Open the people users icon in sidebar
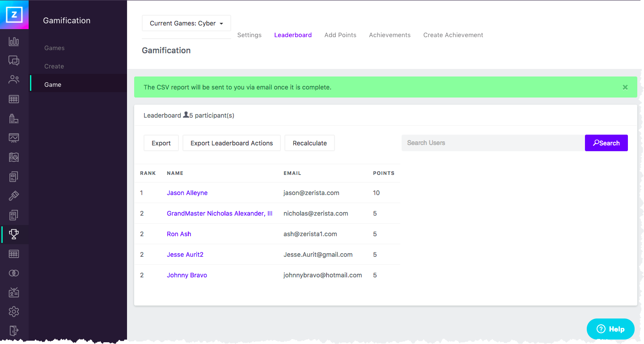 point(14,80)
